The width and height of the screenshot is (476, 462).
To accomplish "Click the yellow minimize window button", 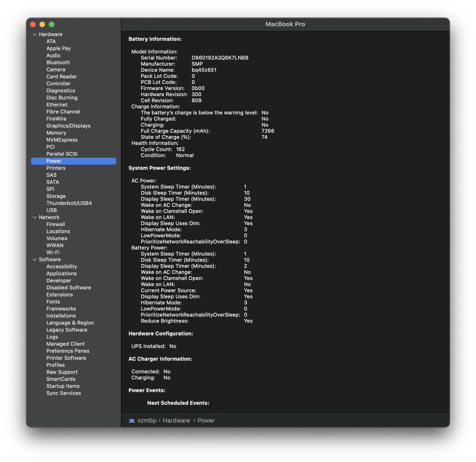I will pyautogui.click(x=42, y=24).
